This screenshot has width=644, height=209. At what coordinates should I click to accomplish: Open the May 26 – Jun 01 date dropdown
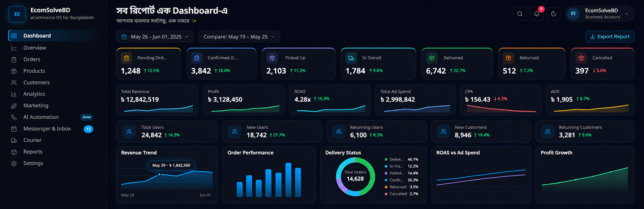coord(155,37)
